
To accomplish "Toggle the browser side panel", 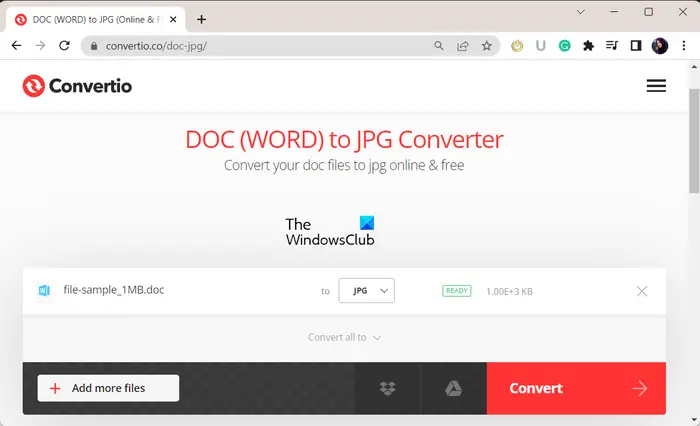I will pos(636,46).
